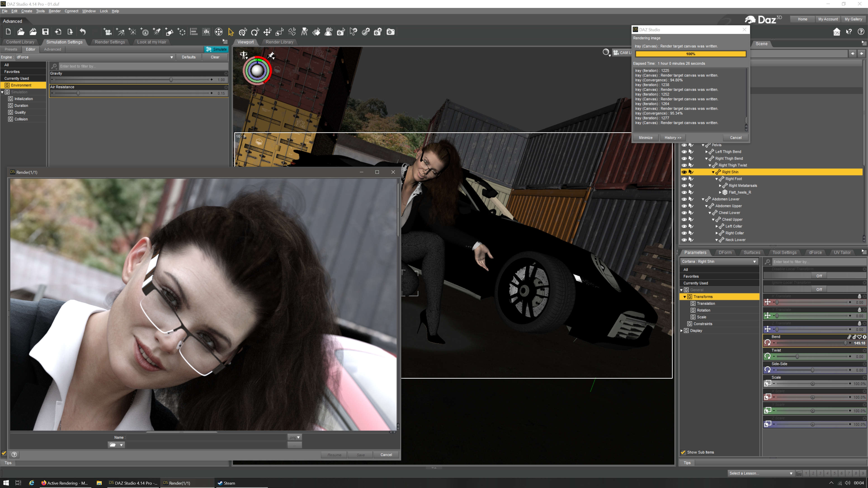This screenshot has width=868, height=488.
Task: Click the What's This help icon
Action: point(849,32)
